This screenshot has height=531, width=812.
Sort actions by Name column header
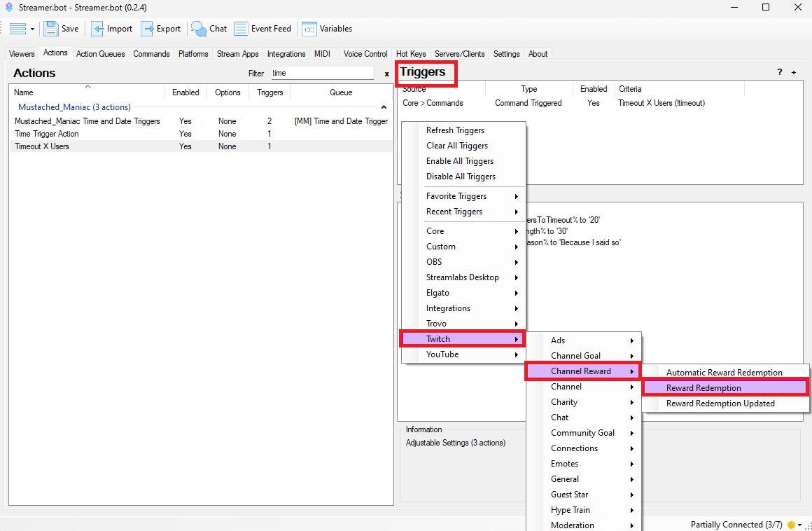pyautogui.click(x=24, y=92)
